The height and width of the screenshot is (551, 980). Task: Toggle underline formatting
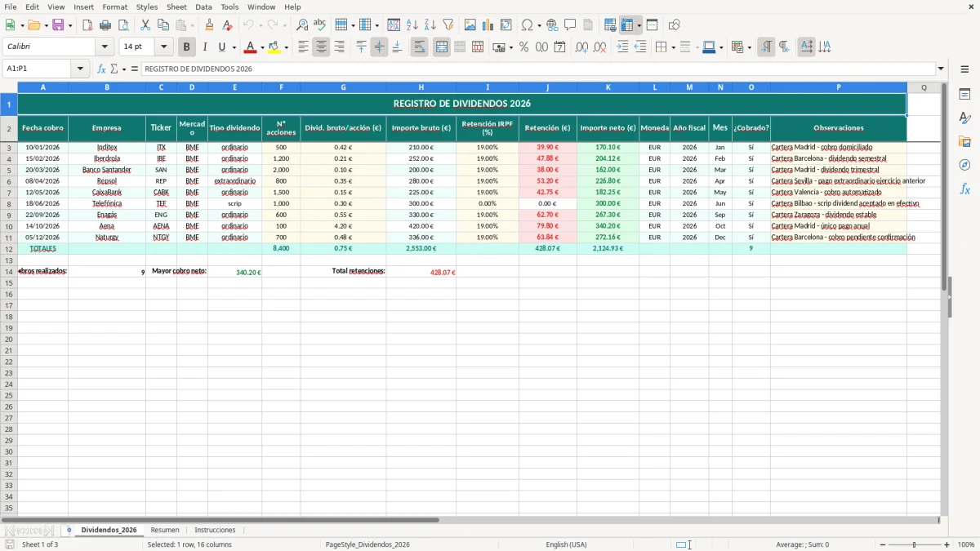tap(221, 47)
